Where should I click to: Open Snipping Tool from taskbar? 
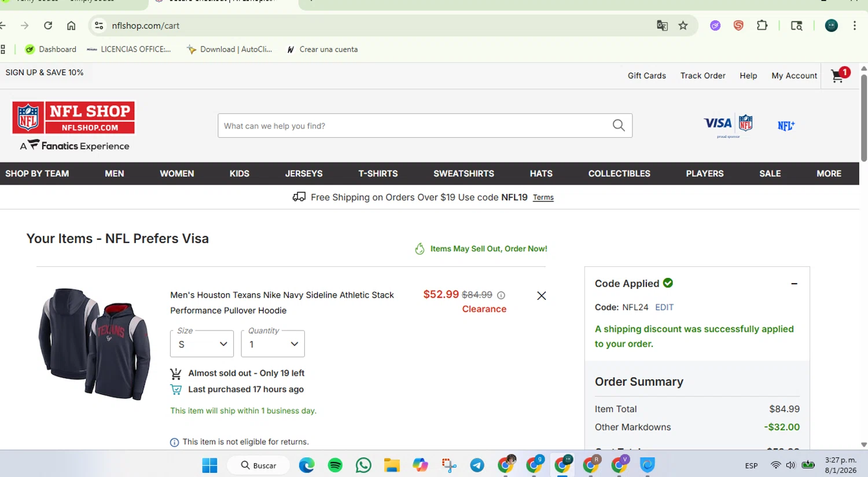pyautogui.click(x=449, y=465)
